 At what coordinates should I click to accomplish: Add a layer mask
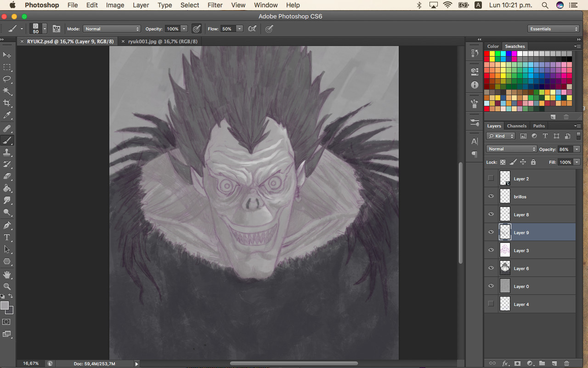[517, 363]
